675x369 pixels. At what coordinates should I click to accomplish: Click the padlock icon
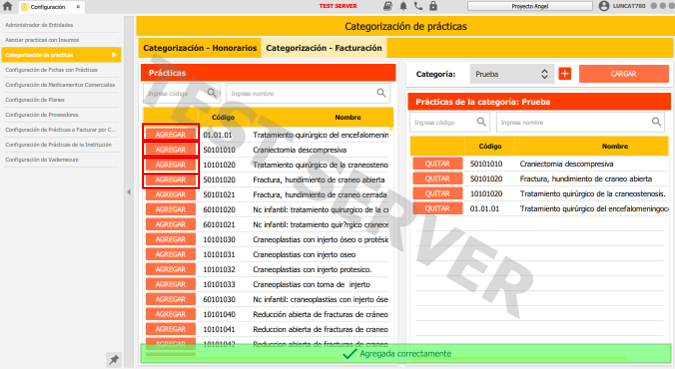click(433, 6)
